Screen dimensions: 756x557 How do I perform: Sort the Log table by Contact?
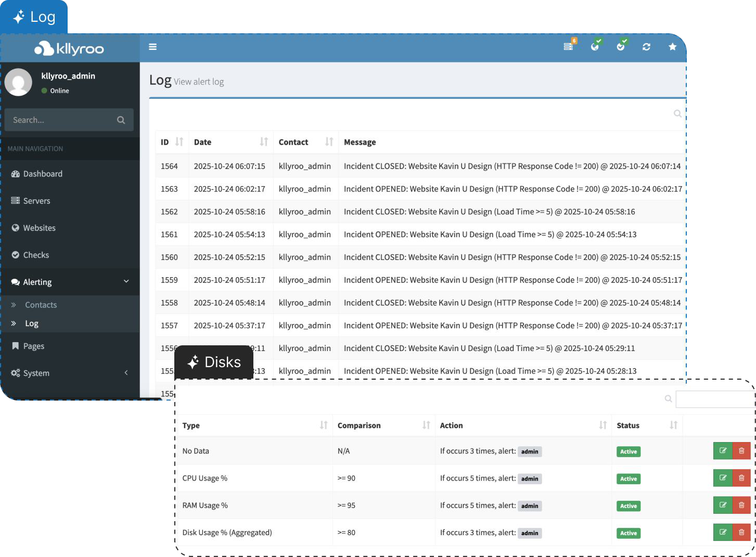(x=329, y=142)
